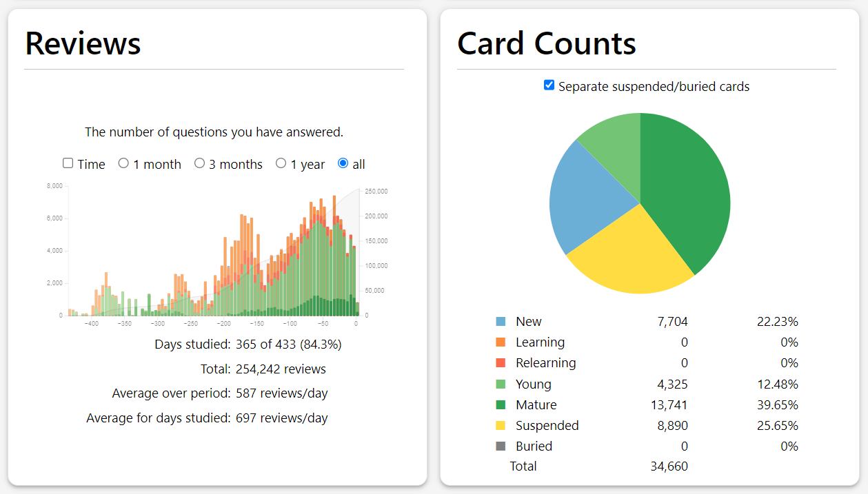Select the 3 months radio button
This screenshot has width=868, height=494.
199,163
